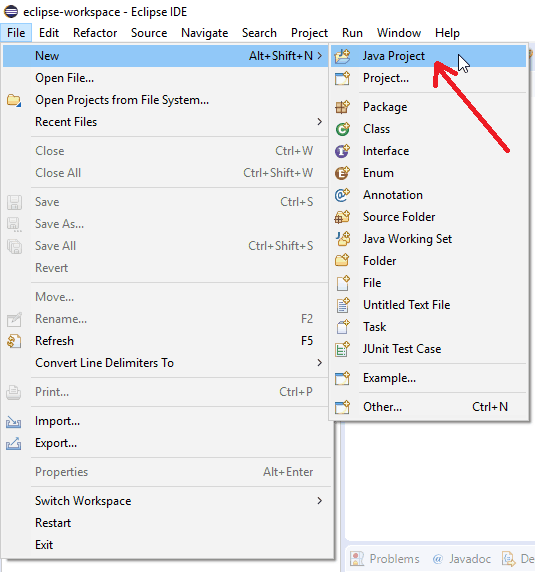Open the File menu
The image size is (535, 572).
pos(16,33)
